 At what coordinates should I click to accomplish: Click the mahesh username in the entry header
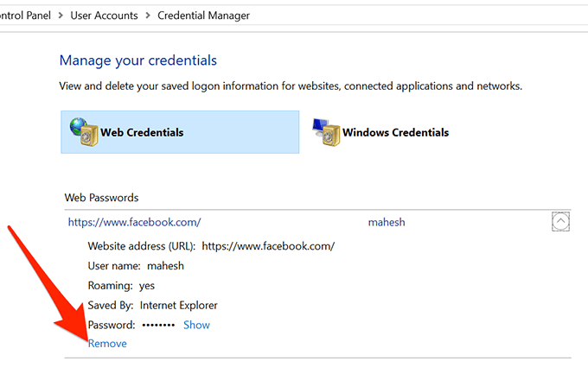click(x=387, y=222)
